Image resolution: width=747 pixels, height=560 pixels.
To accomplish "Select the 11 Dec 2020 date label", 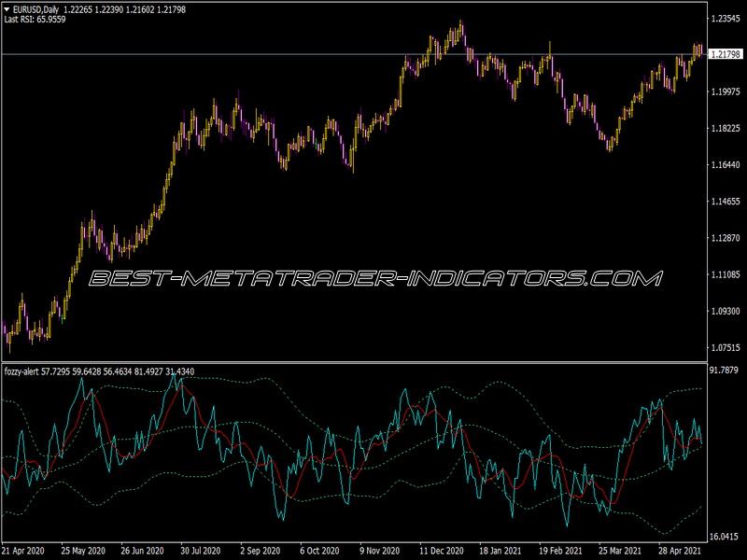I will (441, 551).
